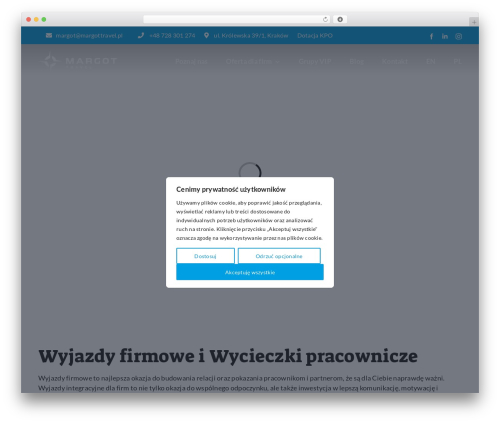The image size is (500, 423).
Task: Click the envelope email icon
Action: [x=49, y=35]
